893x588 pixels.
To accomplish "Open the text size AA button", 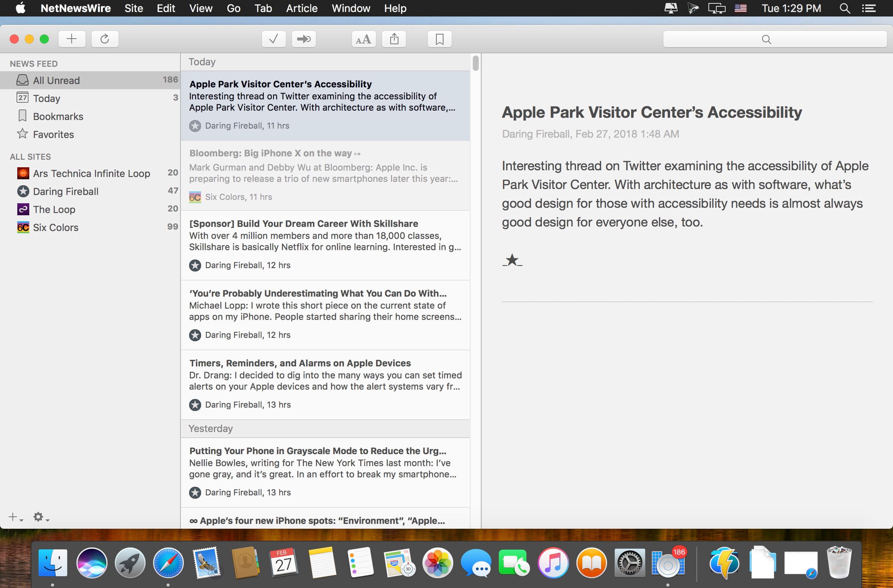I will [x=364, y=39].
